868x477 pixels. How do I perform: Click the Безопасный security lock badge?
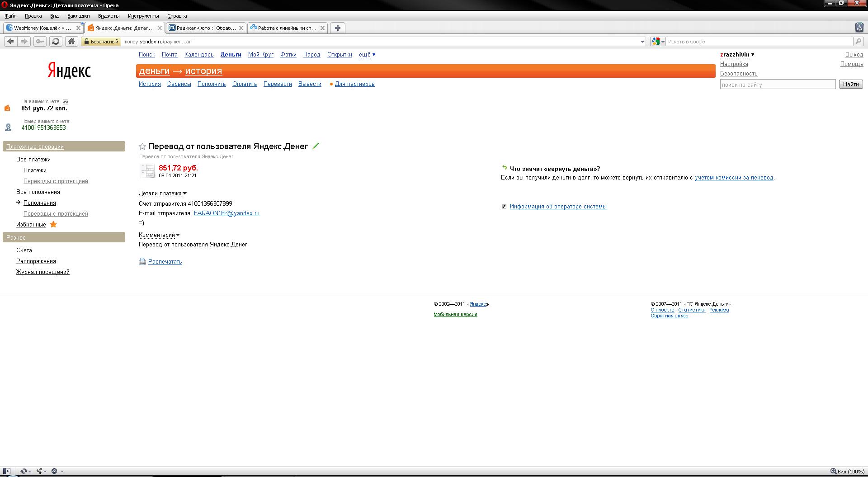pos(101,42)
